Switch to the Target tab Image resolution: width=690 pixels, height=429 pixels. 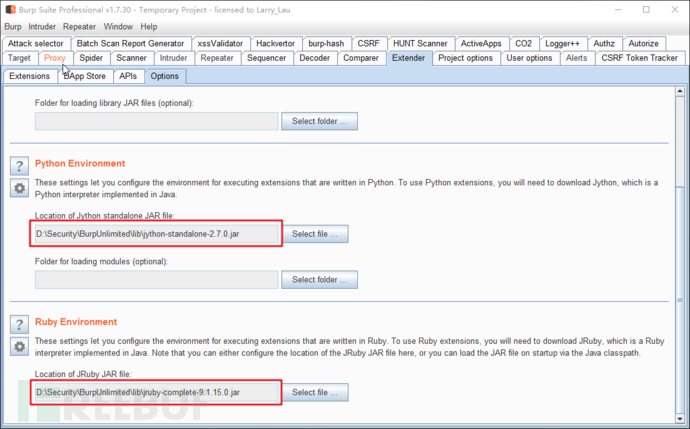pos(19,58)
